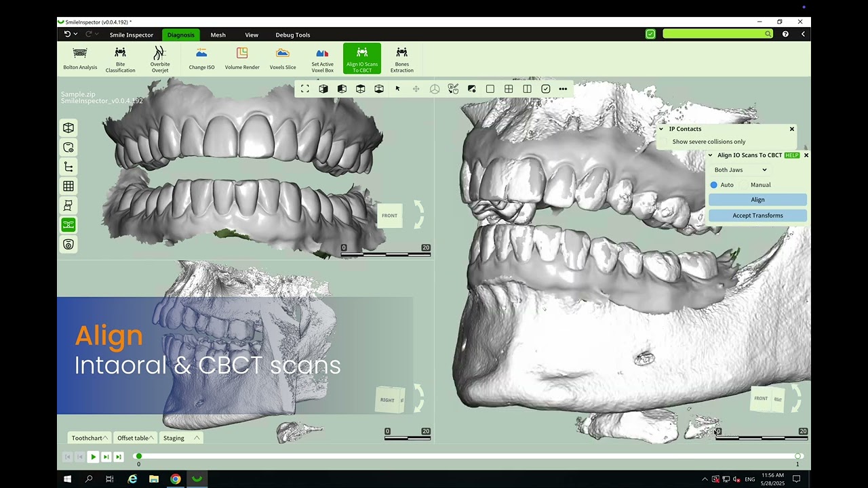Open the Smile Inspector menu tab
This screenshot has height=488, width=868.
[132, 35]
